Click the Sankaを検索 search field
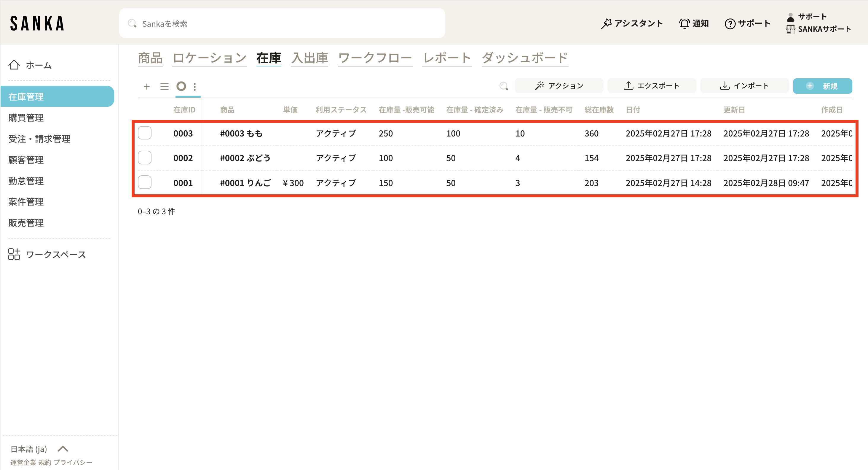The image size is (868, 470). [282, 24]
